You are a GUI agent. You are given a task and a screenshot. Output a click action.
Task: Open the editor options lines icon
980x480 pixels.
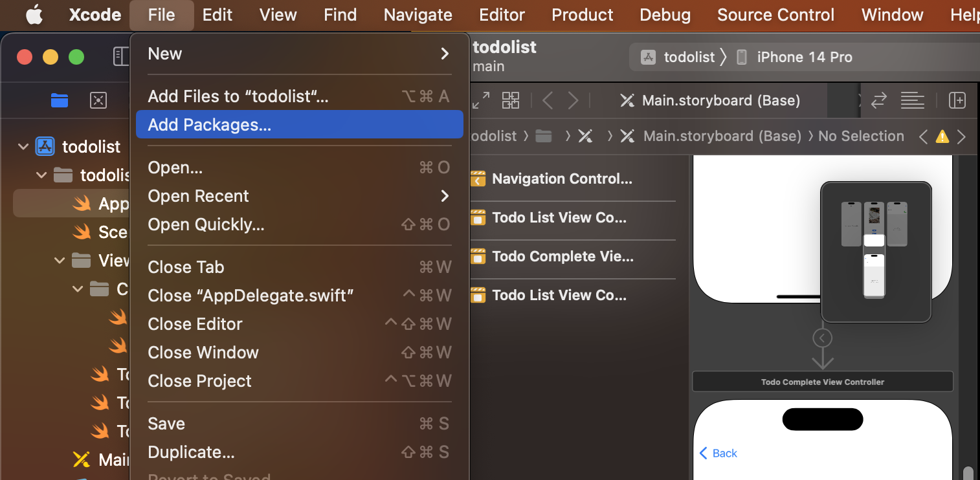(x=912, y=100)
